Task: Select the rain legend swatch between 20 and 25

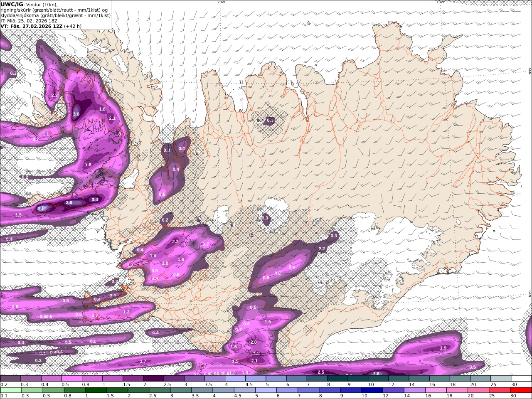Action: pos(478,390)
